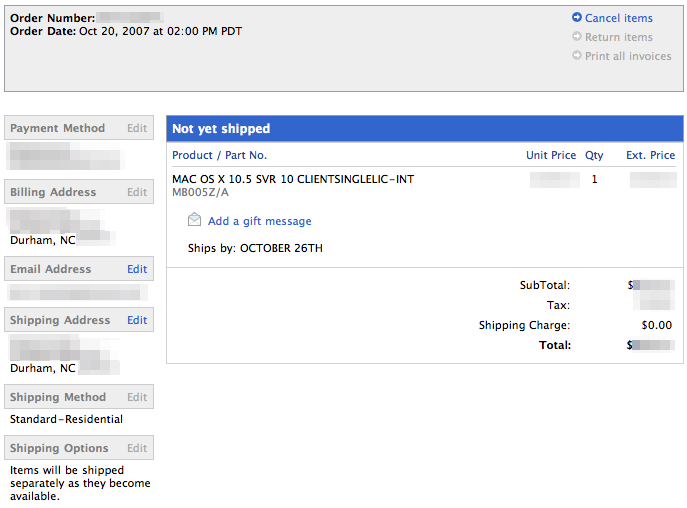Click Edit for Shipping Options
Image resolution: width=687 pixels, height=508 pixels.
(137, 448)
